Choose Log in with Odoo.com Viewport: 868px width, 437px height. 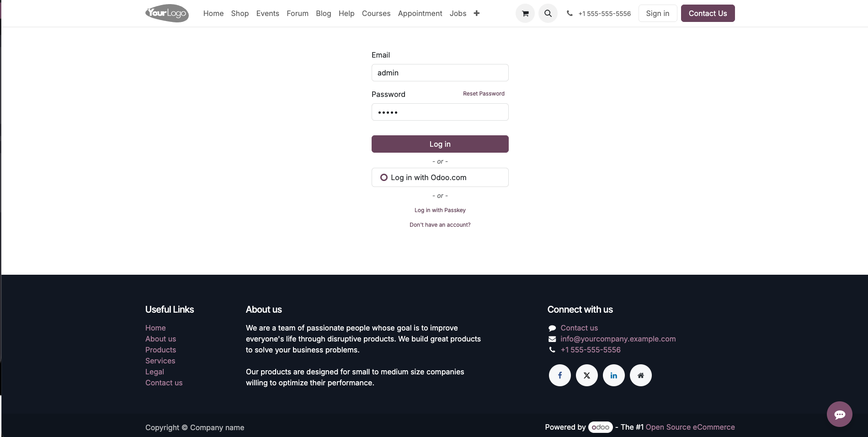440,177
